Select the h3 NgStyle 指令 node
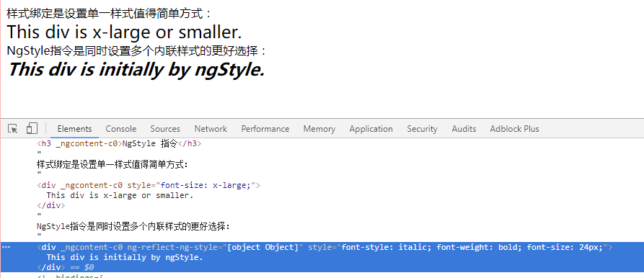 pos(120,144)
